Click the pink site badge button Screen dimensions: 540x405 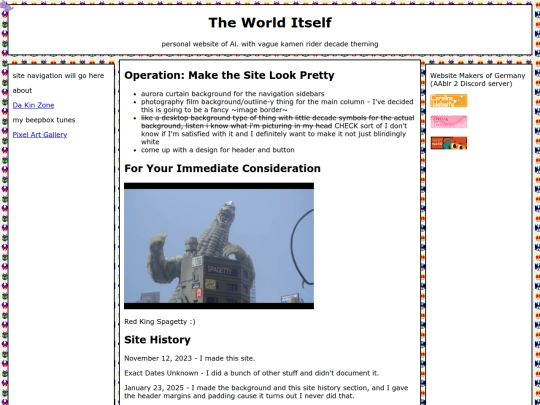449,122
